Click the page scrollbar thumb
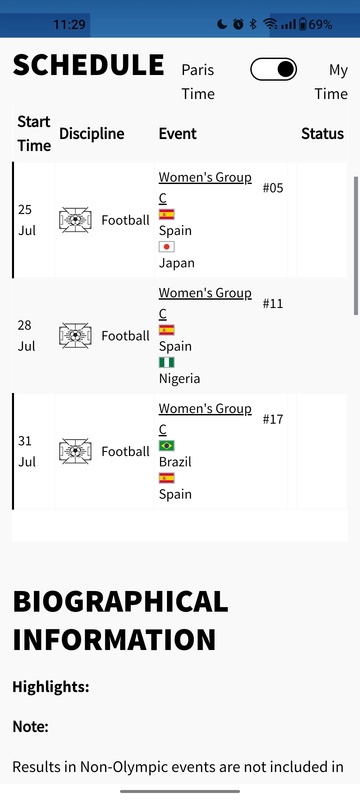 [356, 246]
